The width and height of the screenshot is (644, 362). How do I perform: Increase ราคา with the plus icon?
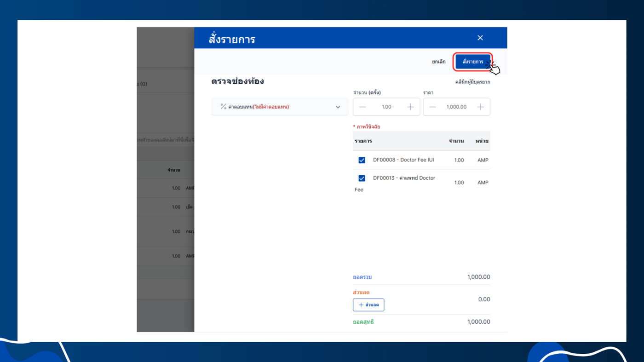[480, 107]
